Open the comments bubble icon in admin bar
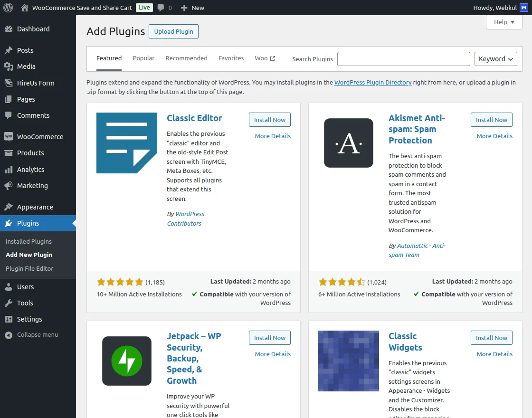 [161, 8]
